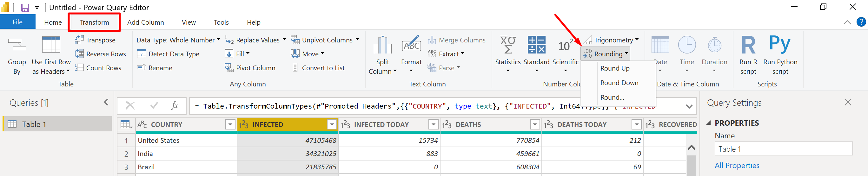Switch to the Transform tab
The width and height of the screenshot is (868, 176).
click(x=94, y=22)
